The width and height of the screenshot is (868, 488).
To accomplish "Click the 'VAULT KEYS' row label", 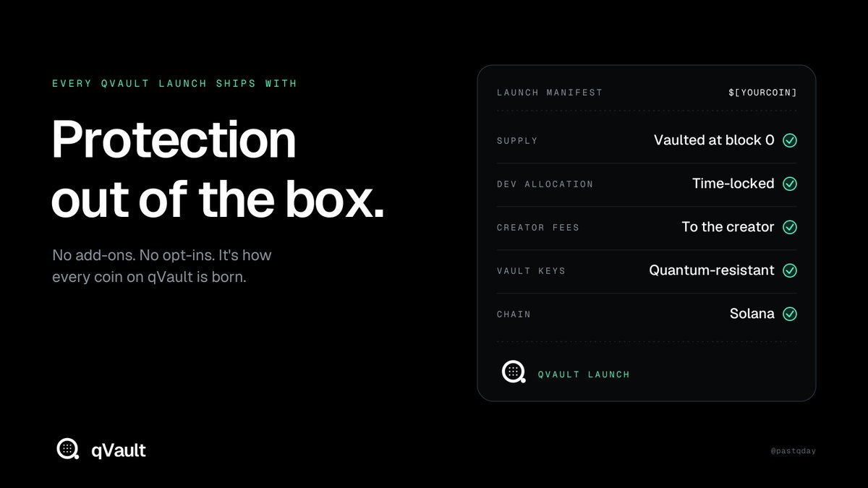I will pos(531,271).
